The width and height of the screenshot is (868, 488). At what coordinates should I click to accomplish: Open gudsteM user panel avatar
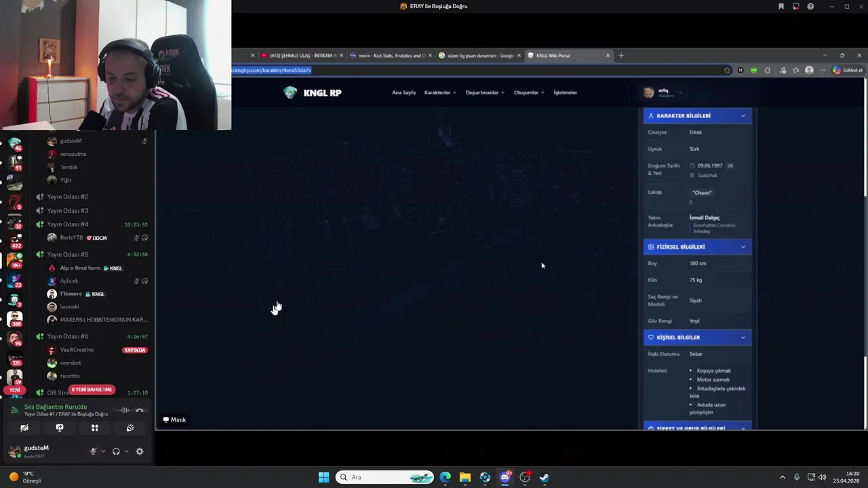point(14,451)
